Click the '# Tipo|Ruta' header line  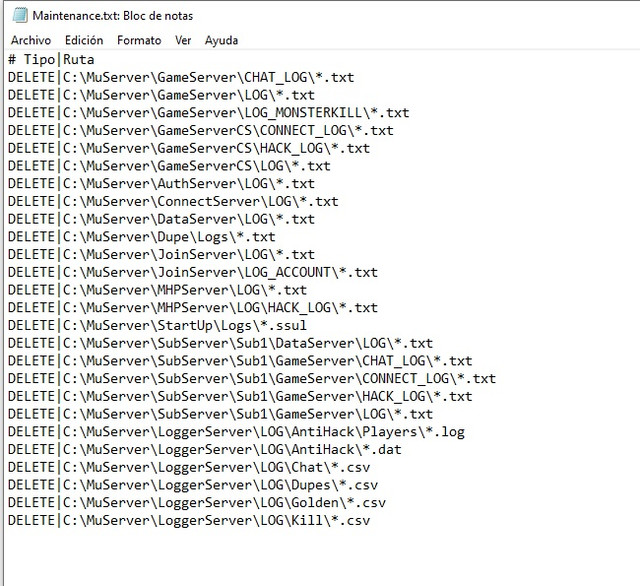[51, 60]
